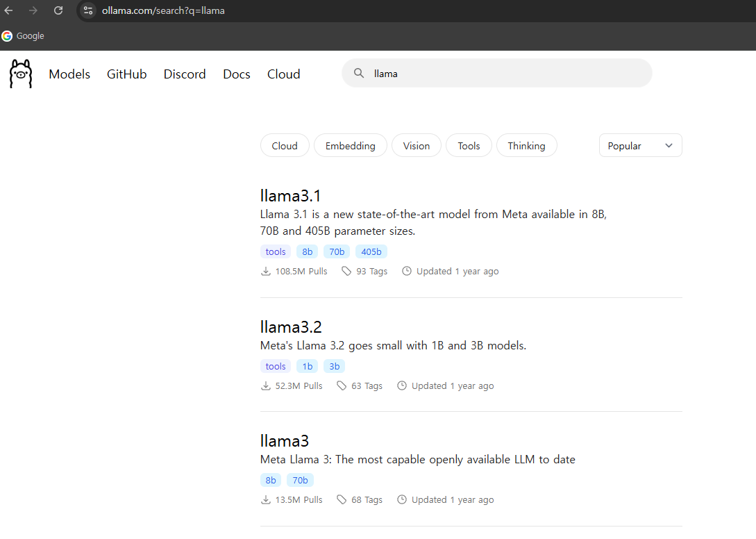
Task: Click the '68 Tags' text
Action: click(x=367, y=499)
